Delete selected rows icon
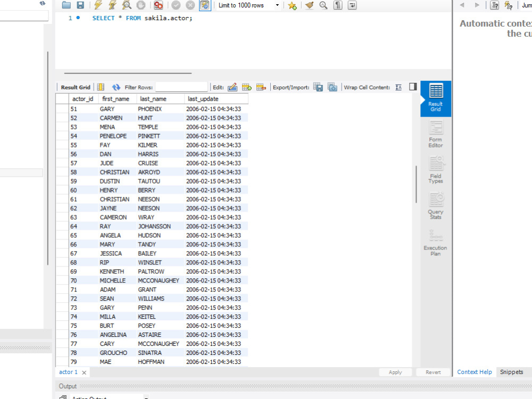The width and height of the screenshot is (532, 399). coord(261,87)
